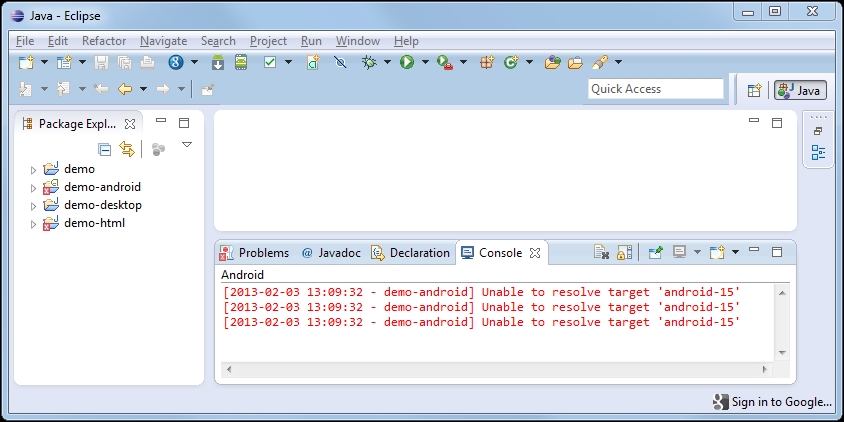Click the Clear Console icon
Image resolution: width=844 pixels, height=422 pixels.
(x=601, y=252)
